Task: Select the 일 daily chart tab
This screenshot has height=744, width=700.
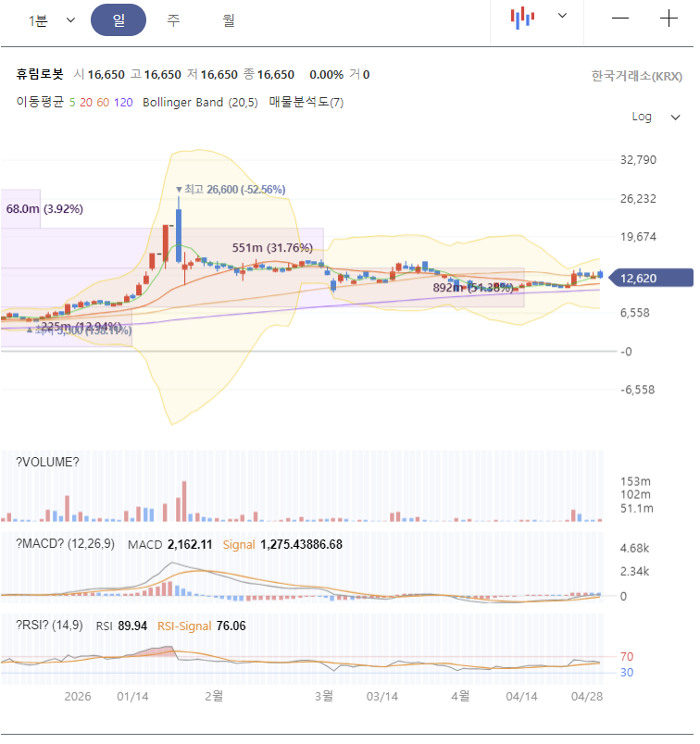Action: [119, 20]
